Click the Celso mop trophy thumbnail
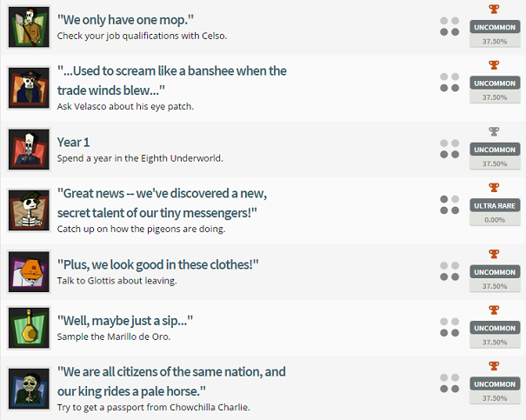The width and height of the screenshot is (526, 420). pyautogui.click(x=29, y=27)
